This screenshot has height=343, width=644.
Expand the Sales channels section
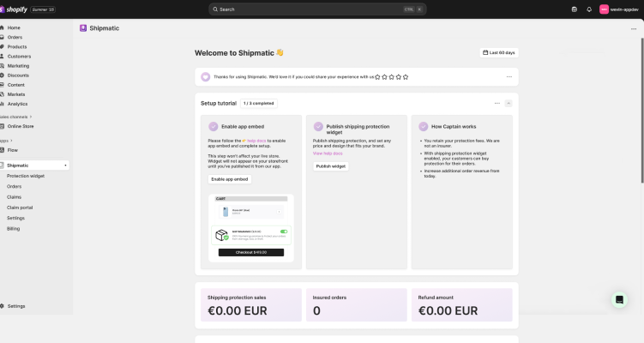point(31,117)
